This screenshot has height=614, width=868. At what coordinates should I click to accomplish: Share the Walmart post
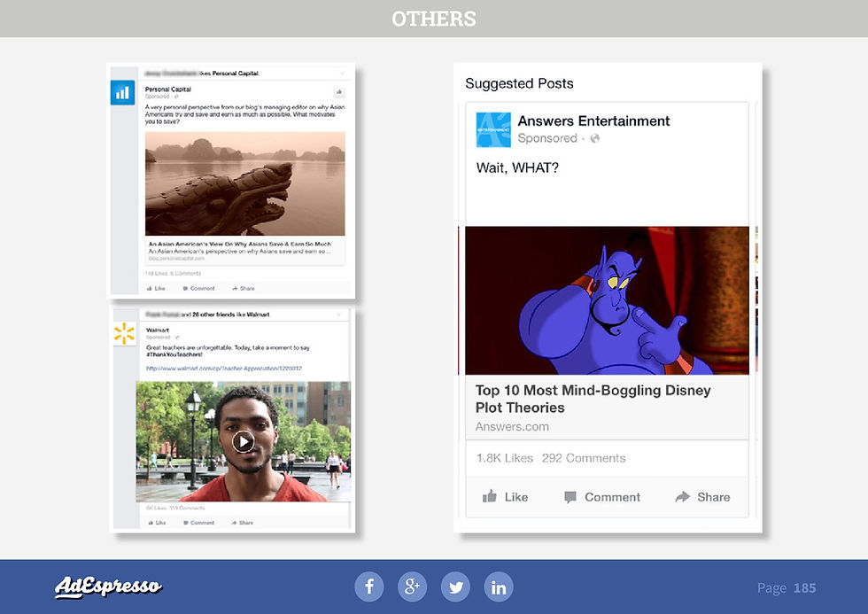coord(243,523)
